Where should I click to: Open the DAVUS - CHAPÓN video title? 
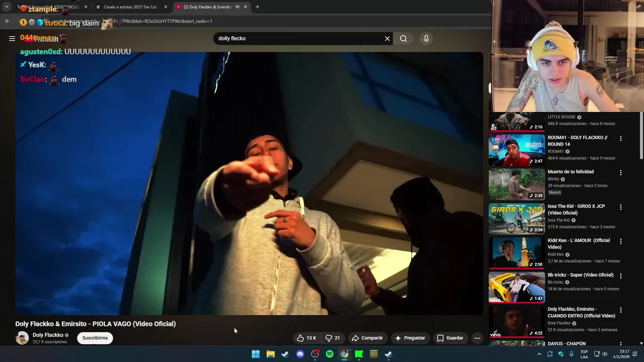tap(567, 343)
